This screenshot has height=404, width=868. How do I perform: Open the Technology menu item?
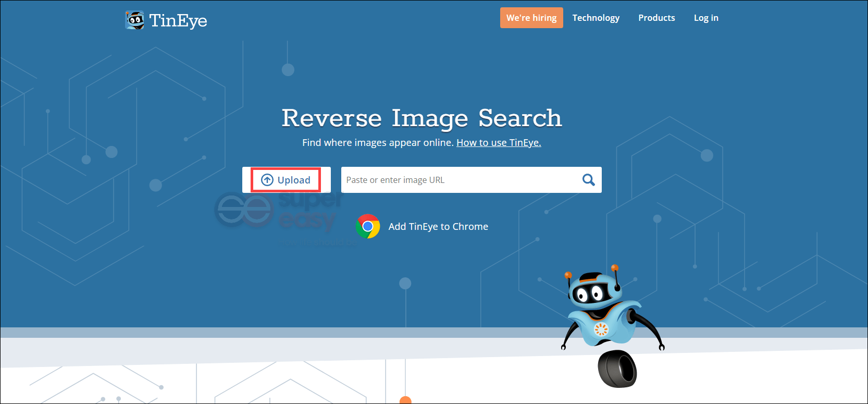tap(596, 18)
